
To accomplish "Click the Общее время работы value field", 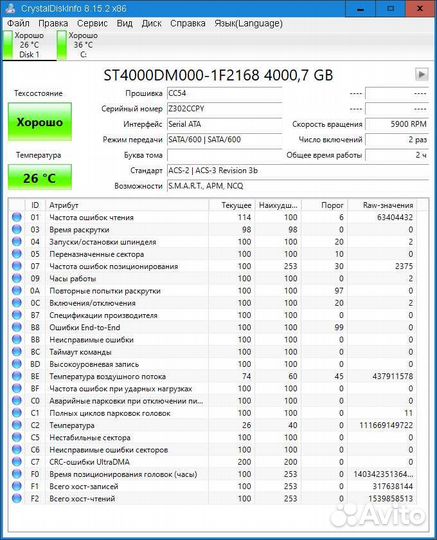I will click(x=397, y=155).
